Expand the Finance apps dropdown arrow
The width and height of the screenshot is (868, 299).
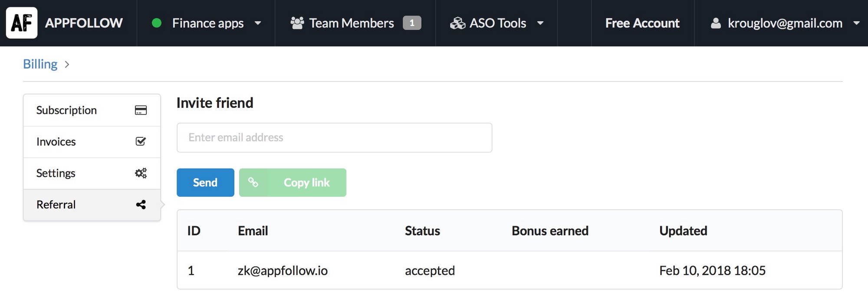click(x=258, y=23)
